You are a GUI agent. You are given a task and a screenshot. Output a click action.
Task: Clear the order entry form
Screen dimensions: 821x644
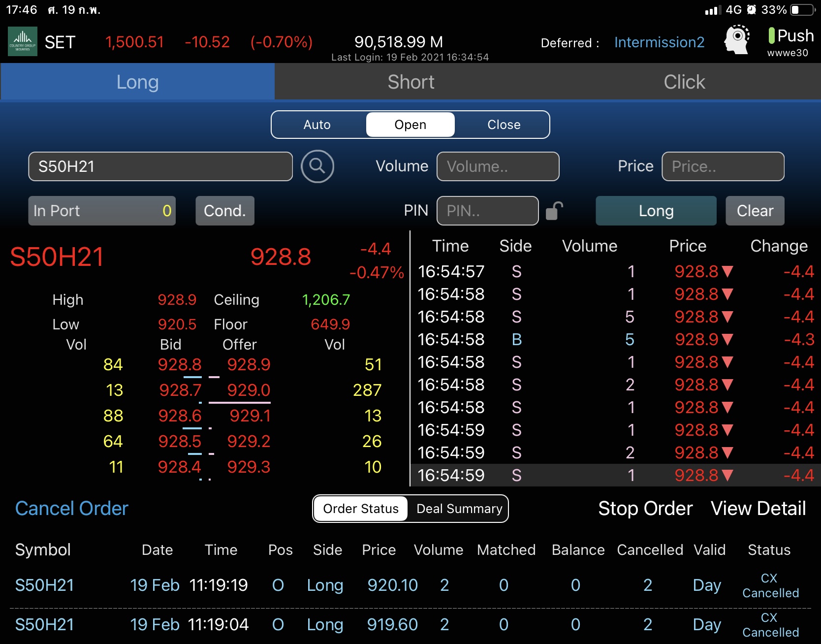[755, 211]
